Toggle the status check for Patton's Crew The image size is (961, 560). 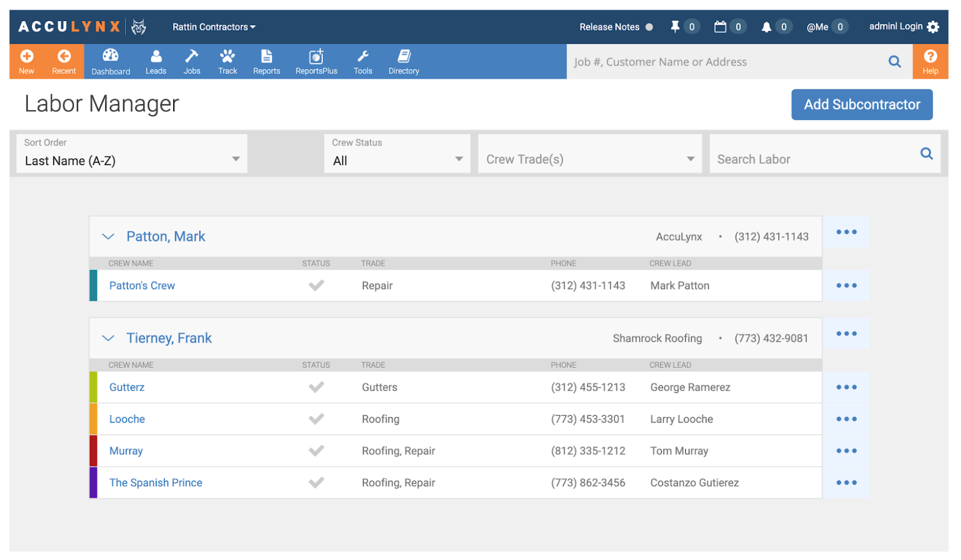pyautogui.click(x=316, y=285)
